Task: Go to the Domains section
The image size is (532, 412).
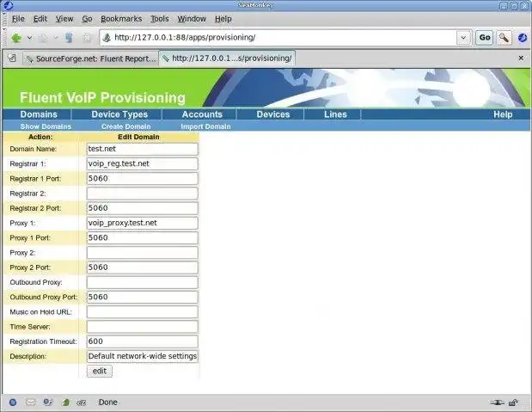Action: coord(39,114)
